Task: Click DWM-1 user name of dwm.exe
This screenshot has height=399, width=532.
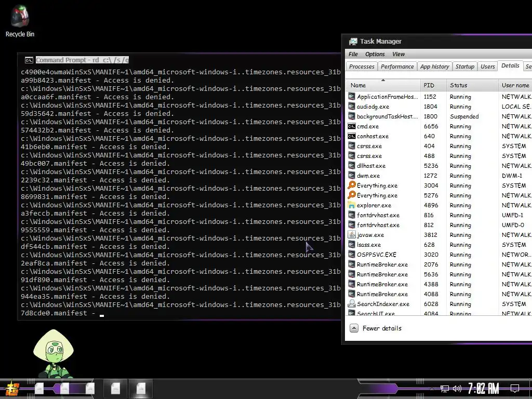Action: click(x=512, y=176)
